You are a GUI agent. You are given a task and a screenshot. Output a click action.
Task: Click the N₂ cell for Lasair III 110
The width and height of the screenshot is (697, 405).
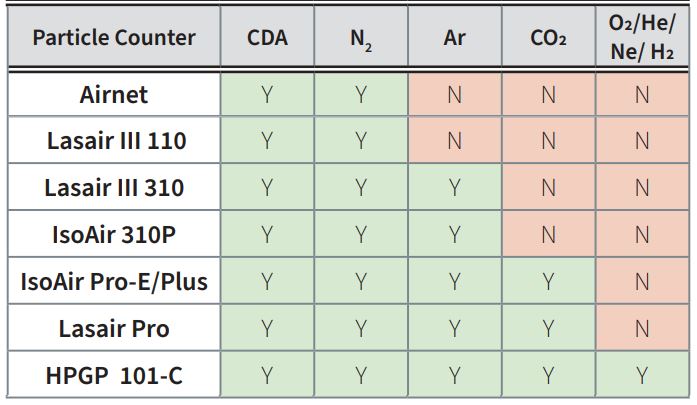[x=361, y=141]
